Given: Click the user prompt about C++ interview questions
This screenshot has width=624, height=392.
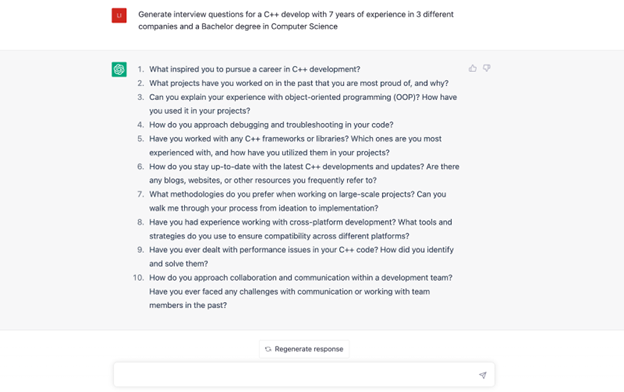Looking at the screenshot, I should (x=296, y=20).
